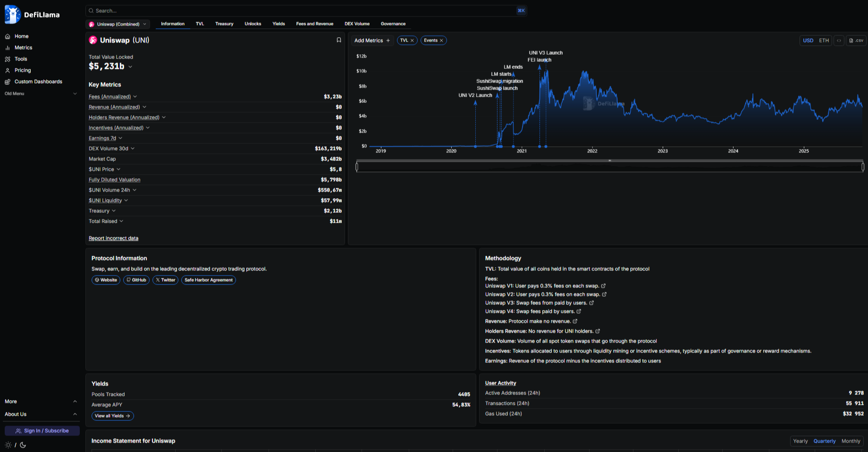The height and width of the screenshot is (452, 868).
Task: Switch to the light mode sun icon
Action: [8, 445]
